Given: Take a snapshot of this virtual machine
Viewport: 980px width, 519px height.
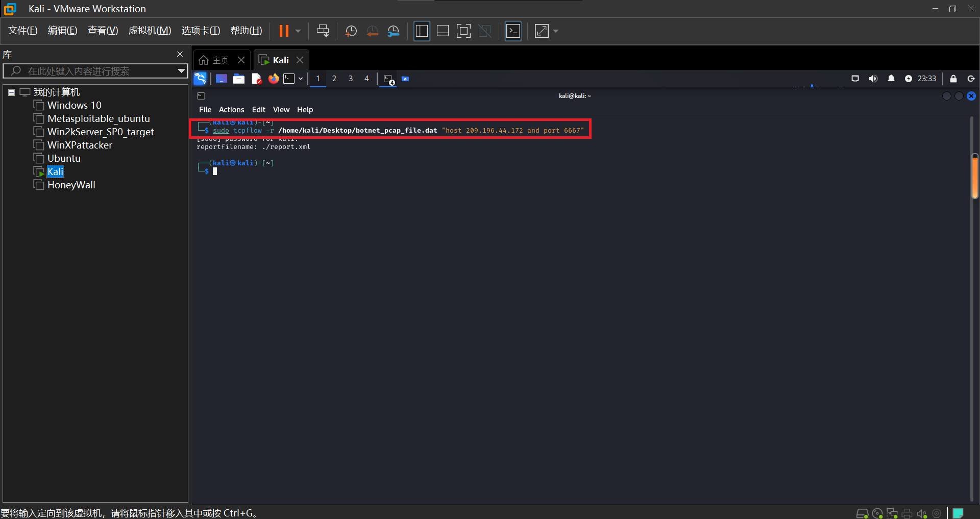Looking at the screenshot, I should click(351, 31).
